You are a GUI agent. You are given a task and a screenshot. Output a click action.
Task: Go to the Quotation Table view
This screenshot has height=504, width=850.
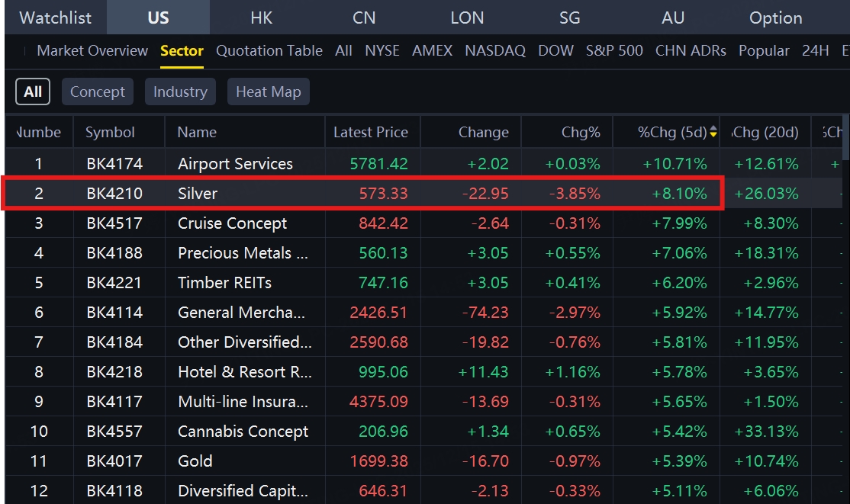(x=269, y=51)
